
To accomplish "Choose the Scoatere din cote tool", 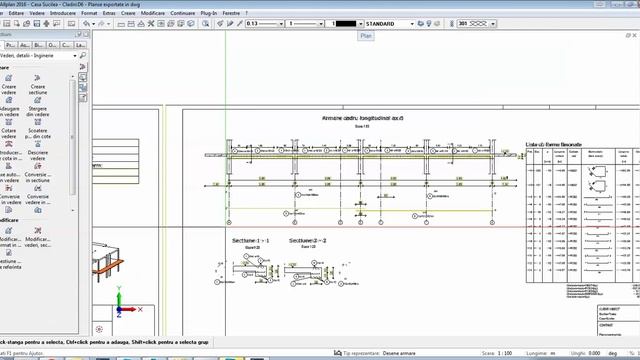I will click(x=38, y=129).
